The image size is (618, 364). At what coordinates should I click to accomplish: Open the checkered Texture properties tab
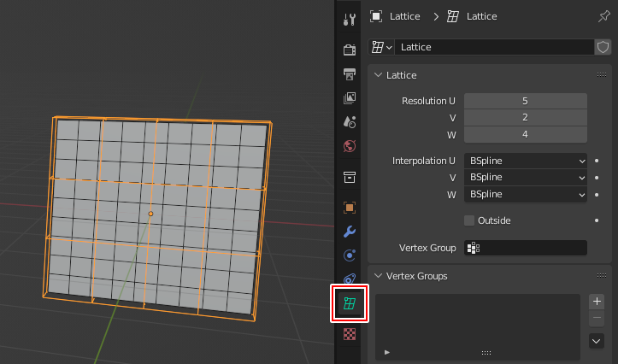(x=349, y=333)
